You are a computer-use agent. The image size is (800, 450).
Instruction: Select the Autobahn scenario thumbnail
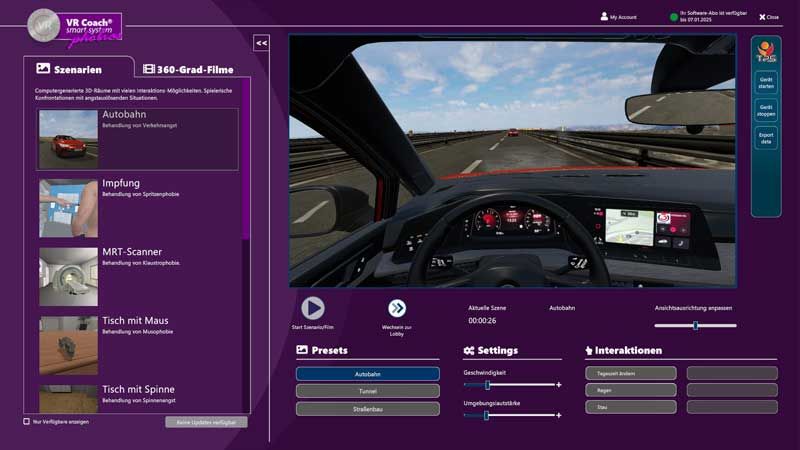(x=68, y=139)
